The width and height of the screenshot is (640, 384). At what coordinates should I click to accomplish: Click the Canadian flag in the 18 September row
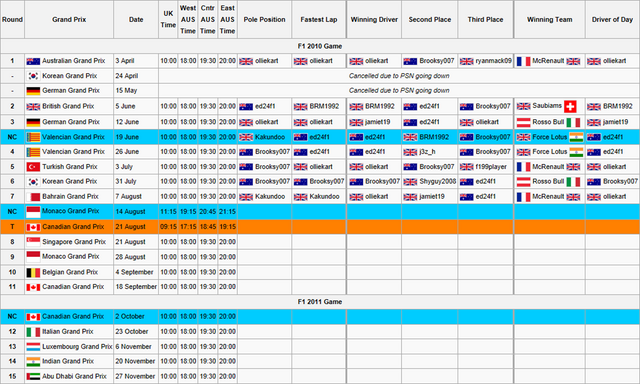point(33,287)
